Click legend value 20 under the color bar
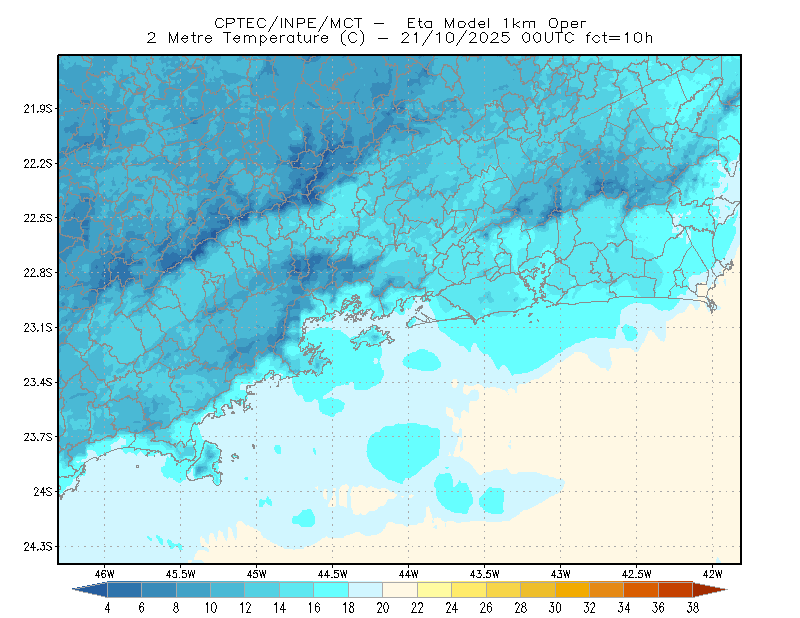 [x=383, y=608]
